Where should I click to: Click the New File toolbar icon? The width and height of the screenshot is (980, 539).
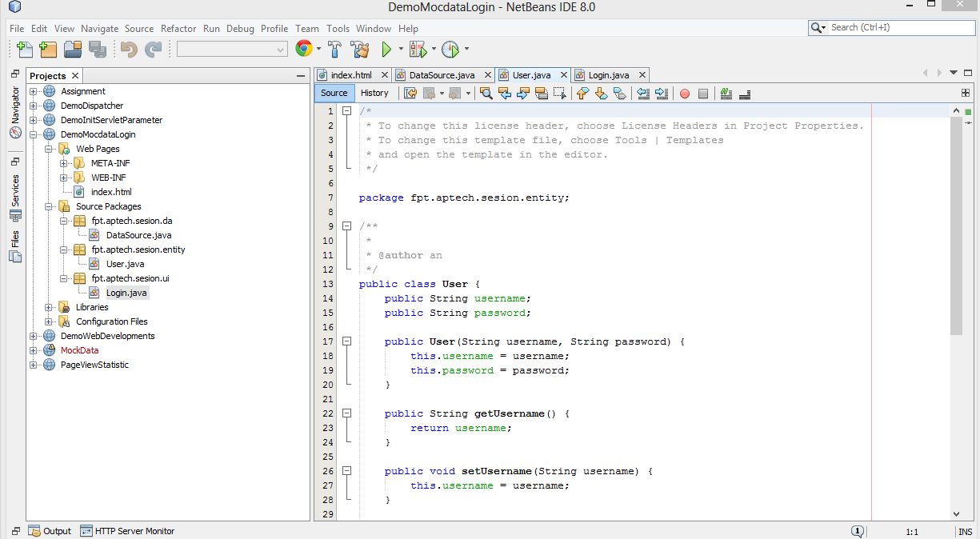pyautogui.click(x=24, y=50)
